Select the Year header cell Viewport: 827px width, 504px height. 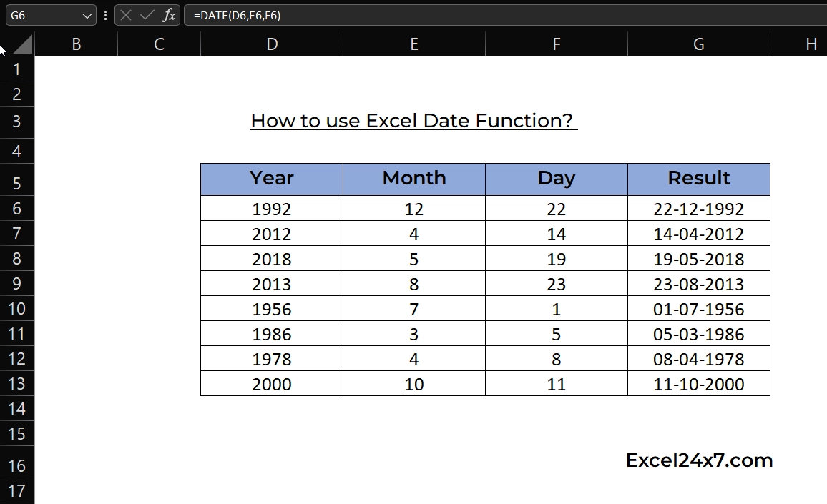[x=272, y=179]
